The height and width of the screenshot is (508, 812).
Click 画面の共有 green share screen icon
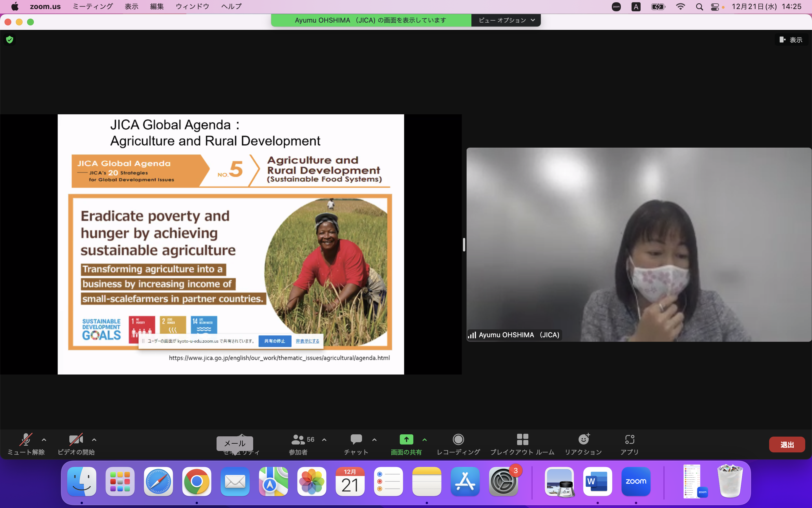[x=406, y=439]
